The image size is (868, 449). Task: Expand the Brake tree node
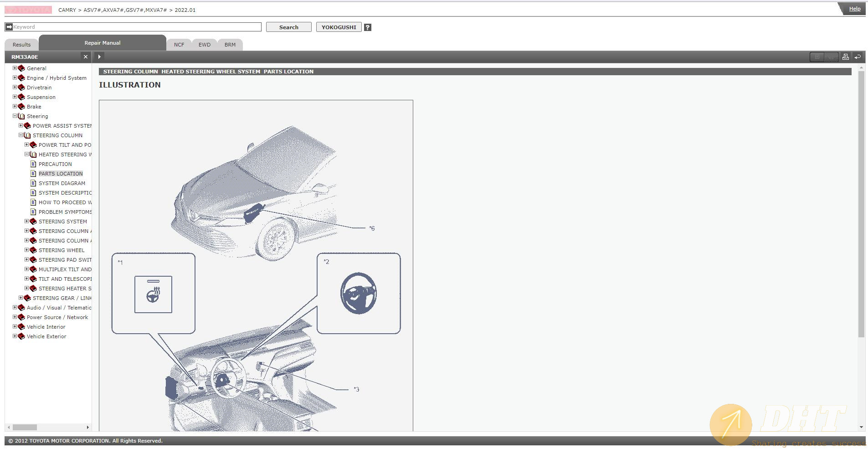pos(15,106)
